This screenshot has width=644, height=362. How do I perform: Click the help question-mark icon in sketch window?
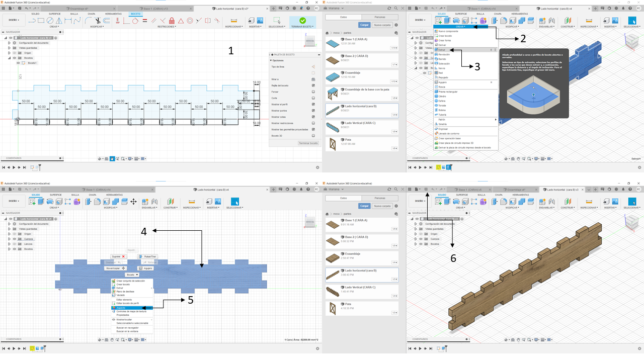coord(308,9)
